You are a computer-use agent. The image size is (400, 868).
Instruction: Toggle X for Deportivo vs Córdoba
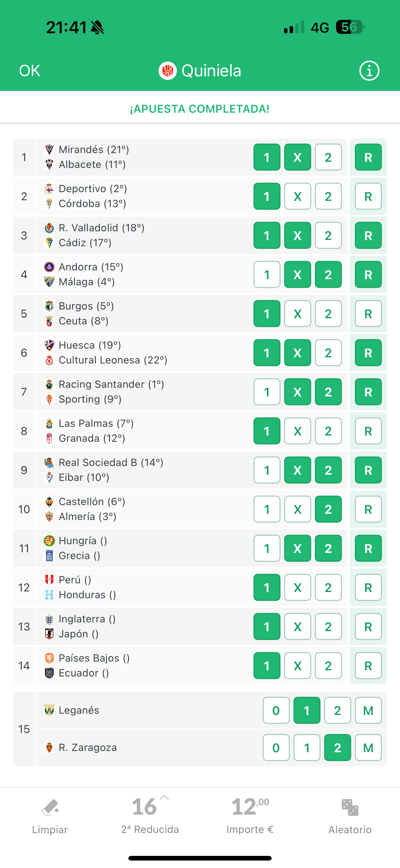[x=298, y=197]
